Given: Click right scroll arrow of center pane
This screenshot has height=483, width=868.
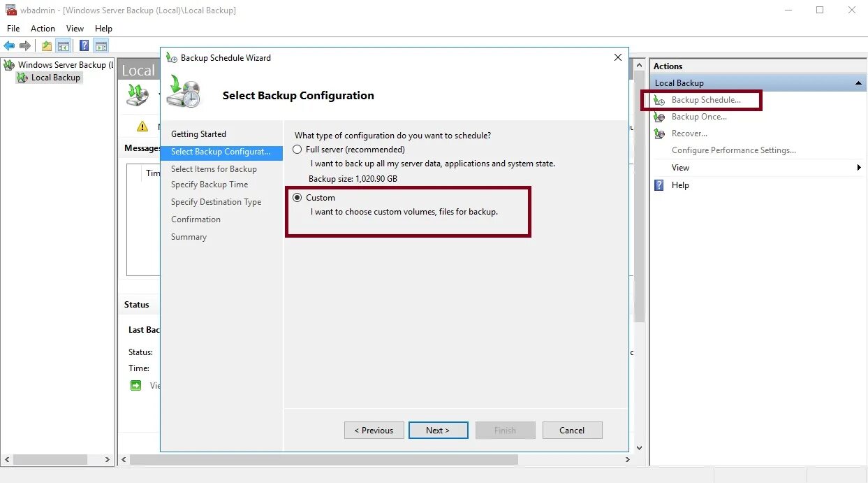Looking at the screenshot, I should pyautogui.click(x=628, y=460).
